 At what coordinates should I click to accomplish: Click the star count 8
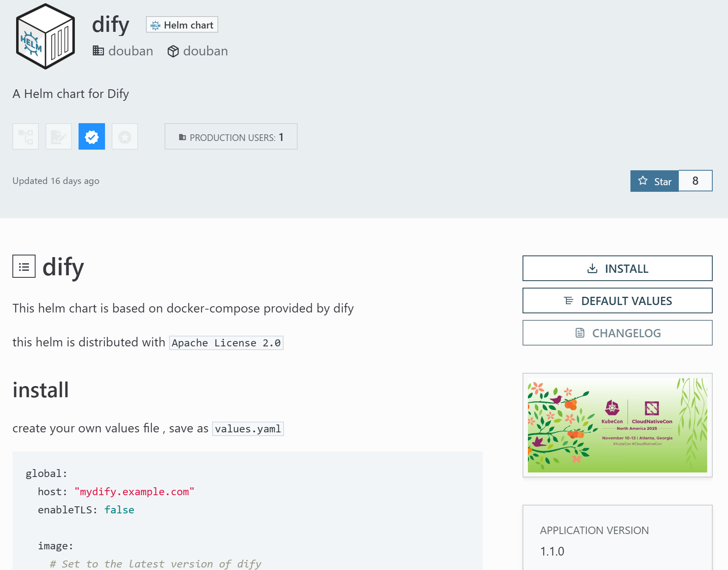tap(695, 181)
